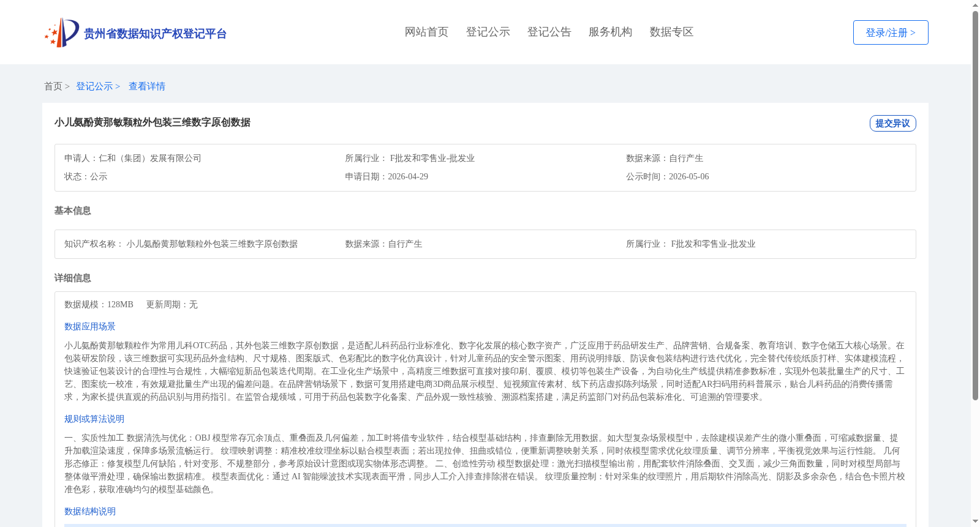Click 查看详情 breadcrumb item
The height and width of the screenshot is (527, 980).
click(147, 86)
